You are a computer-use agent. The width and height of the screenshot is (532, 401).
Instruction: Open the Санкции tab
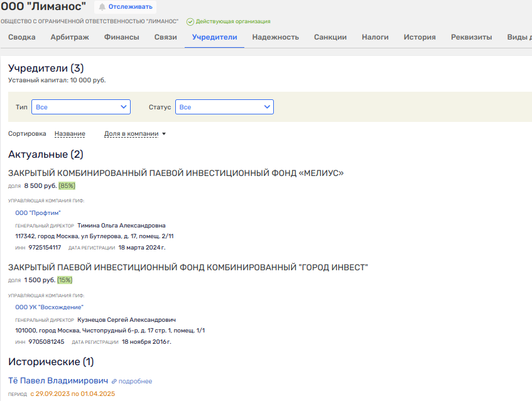click(x=330, y=37)
